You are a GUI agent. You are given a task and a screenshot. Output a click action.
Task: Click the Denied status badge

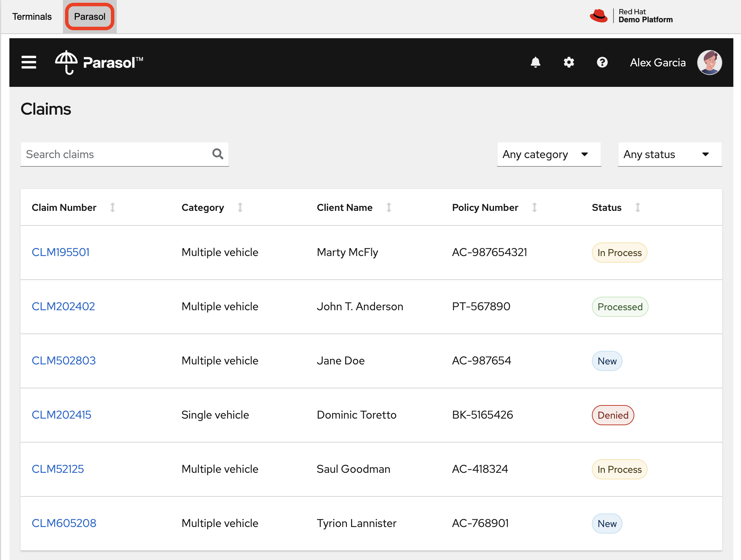tap(613, 415)
